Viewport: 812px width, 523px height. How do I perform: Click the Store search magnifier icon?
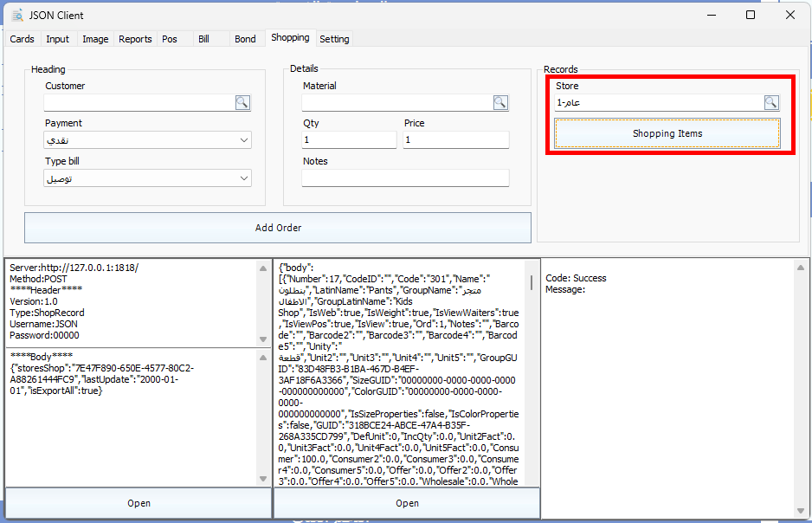tap(771, 103)
